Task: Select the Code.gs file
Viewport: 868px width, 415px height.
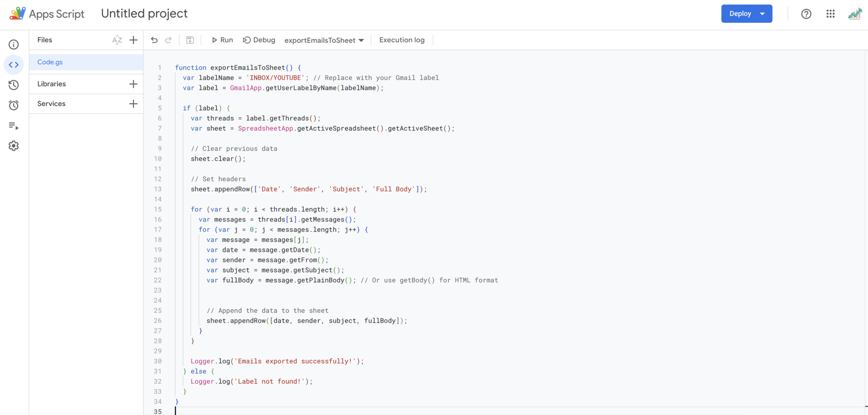Action: tap(50, 62)
